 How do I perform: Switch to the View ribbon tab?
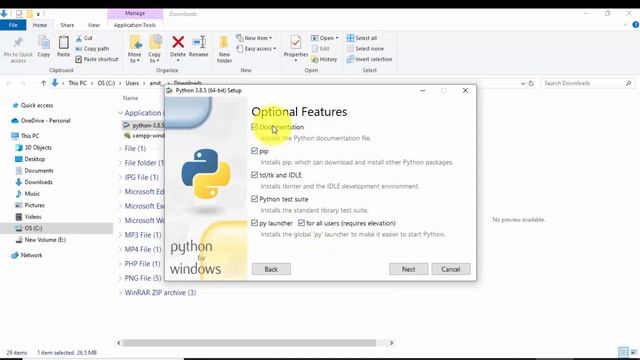[x=93, y=25]
